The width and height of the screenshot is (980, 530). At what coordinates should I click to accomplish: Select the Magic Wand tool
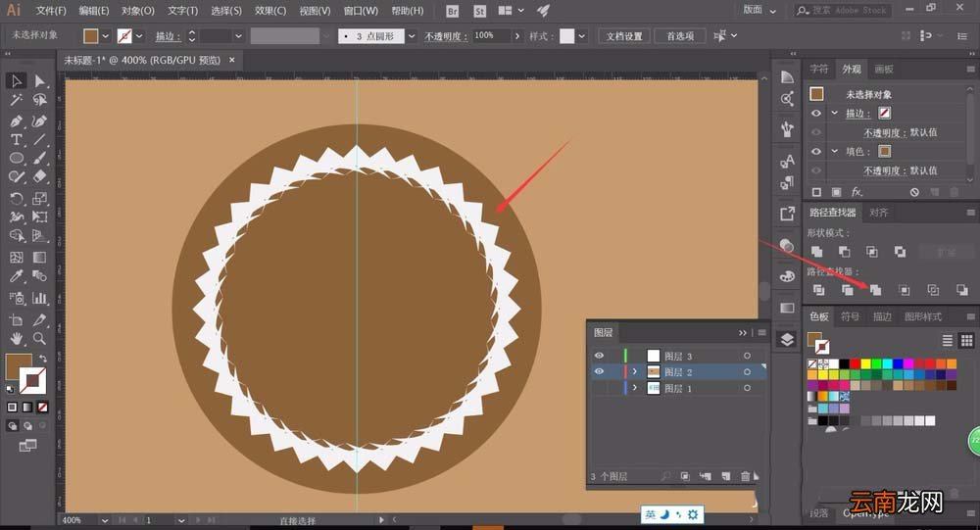click(17, 100)
